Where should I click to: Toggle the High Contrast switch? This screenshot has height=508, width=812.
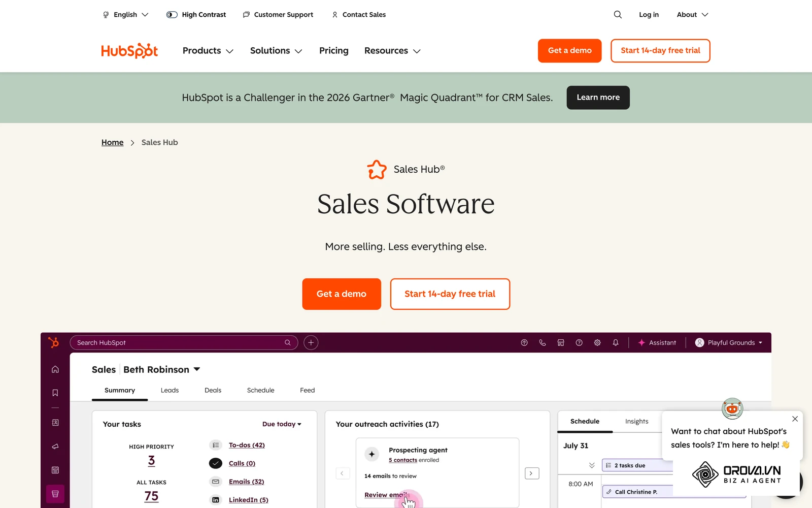pyautogui.click(x=172, y=15)
